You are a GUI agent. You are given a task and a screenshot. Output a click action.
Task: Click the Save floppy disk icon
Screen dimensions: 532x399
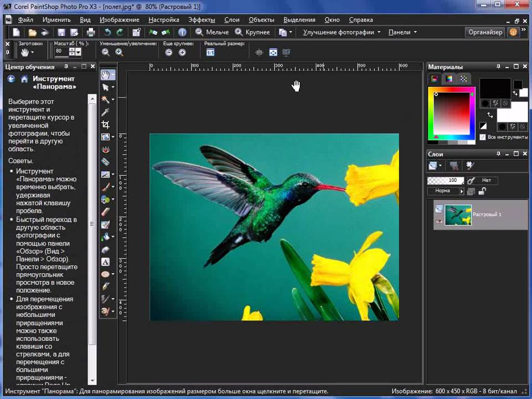[x=62, y=32]
